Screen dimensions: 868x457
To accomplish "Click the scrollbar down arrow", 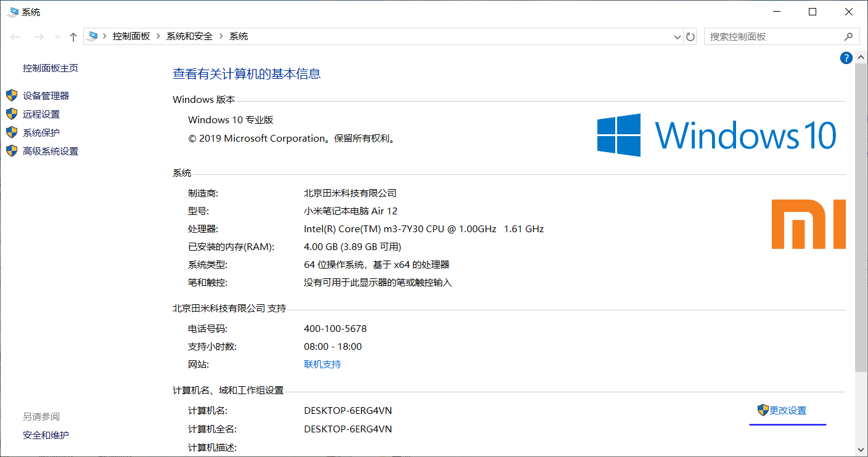I will point(861,451).
